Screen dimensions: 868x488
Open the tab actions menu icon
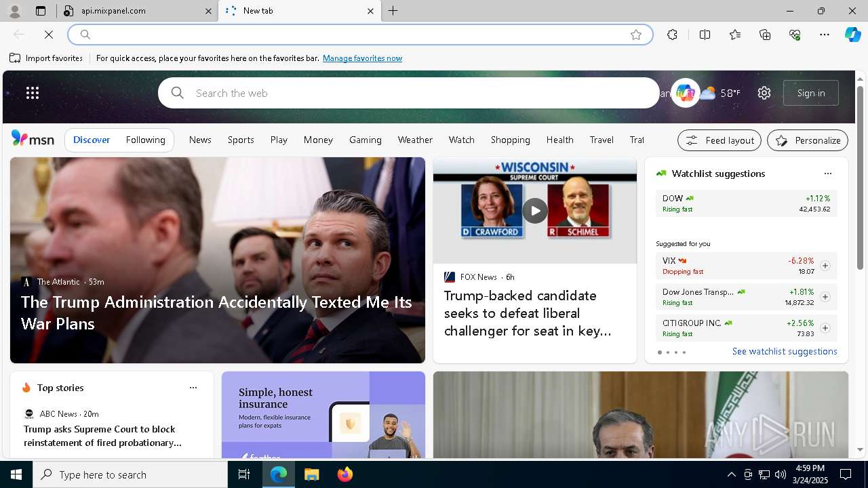[x=41, y=11]
